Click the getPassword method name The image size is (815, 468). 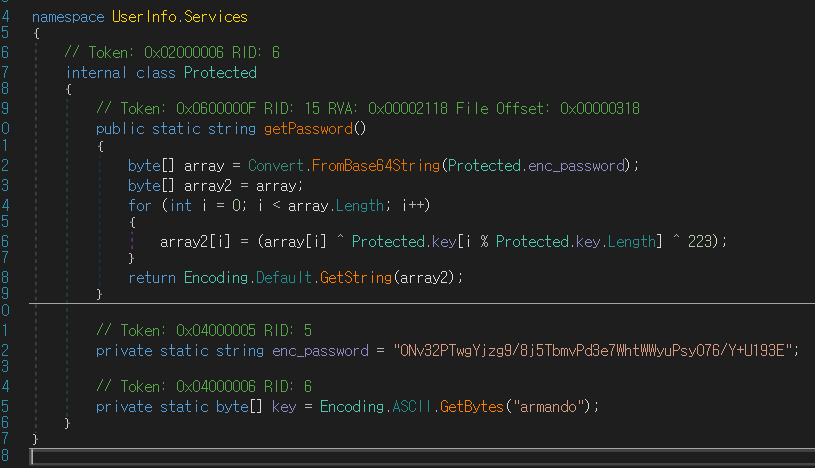point(308,128)
